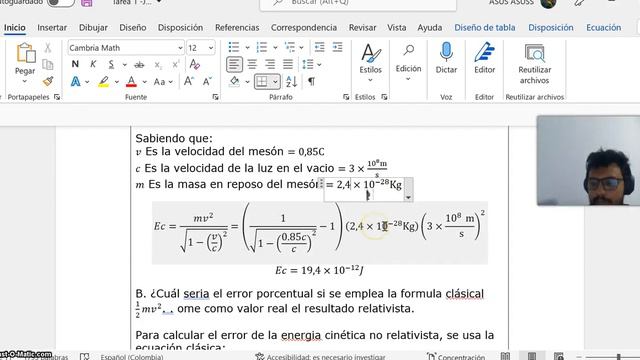640x360 pixels.
Task: Decrease paragraph indent
Action: click(319, 47)
